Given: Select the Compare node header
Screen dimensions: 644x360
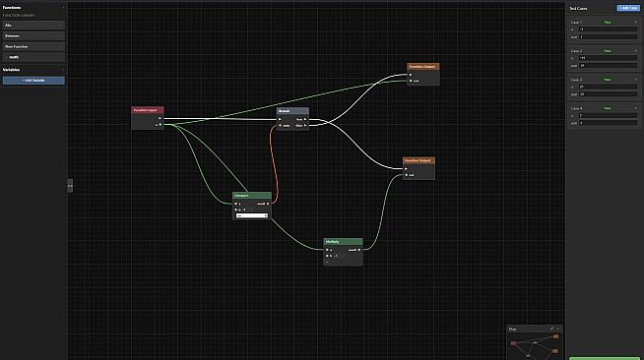Looking at the screenshot, I should tap(252, 196).
